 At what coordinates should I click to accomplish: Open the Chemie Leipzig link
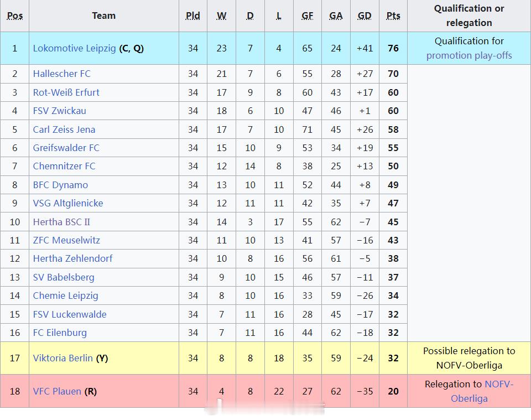(65, 295)
